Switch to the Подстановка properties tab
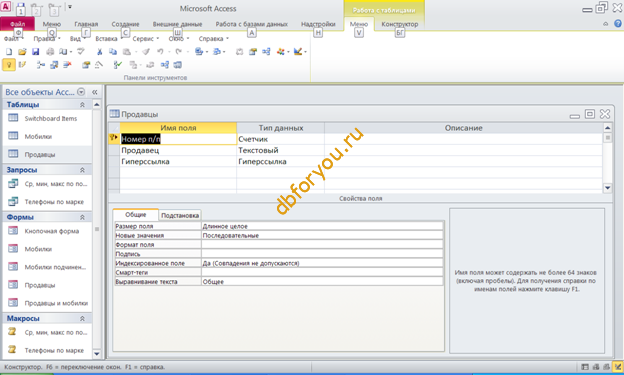Screen dimensions: 624x375 (180, 215)
